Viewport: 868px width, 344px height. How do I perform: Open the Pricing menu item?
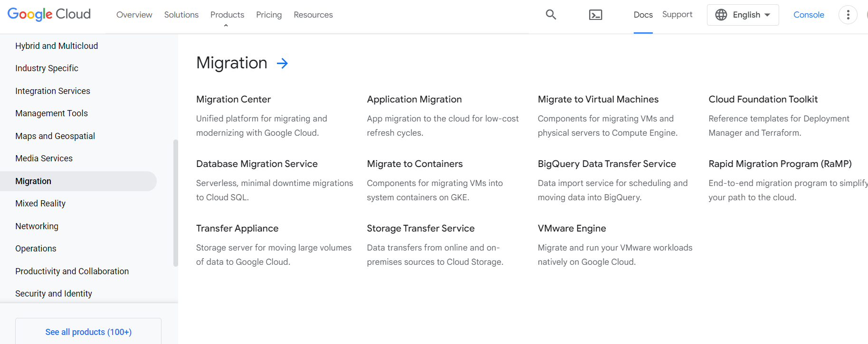[269, 15]
